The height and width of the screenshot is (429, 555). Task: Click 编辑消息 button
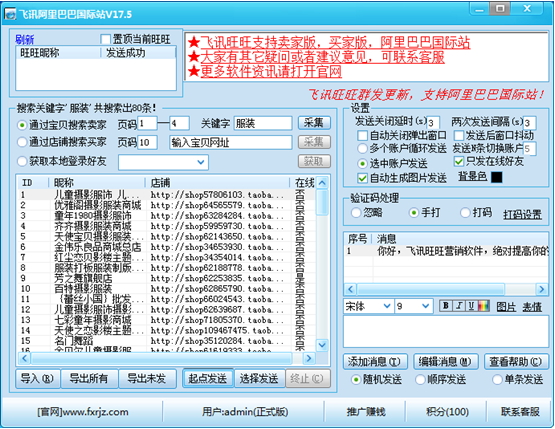coord(446,362)
